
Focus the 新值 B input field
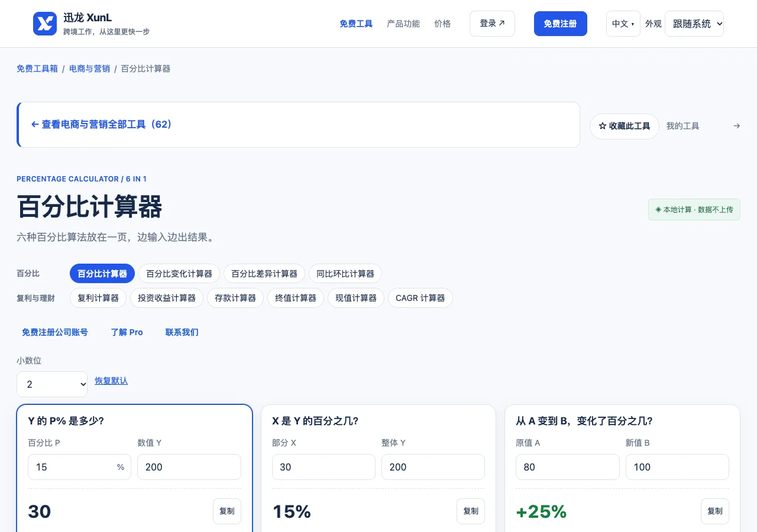677,467
